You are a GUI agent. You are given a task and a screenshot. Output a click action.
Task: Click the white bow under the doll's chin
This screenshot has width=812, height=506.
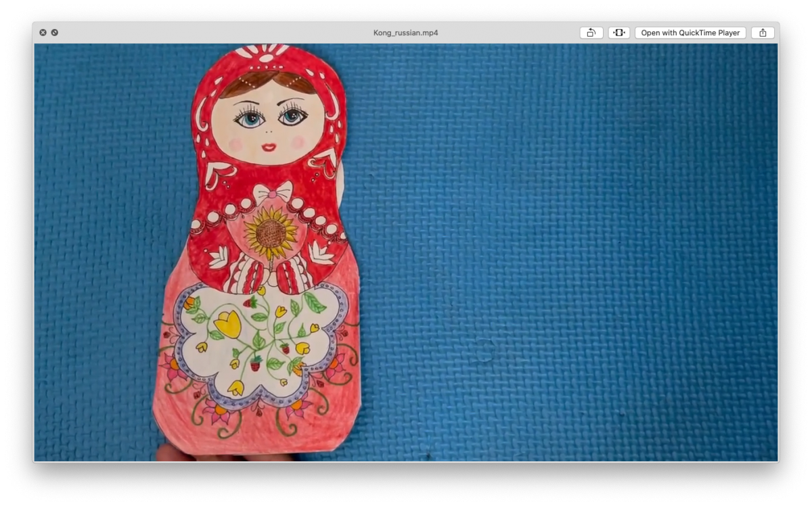pyautogui.click(x=273, y=193)
